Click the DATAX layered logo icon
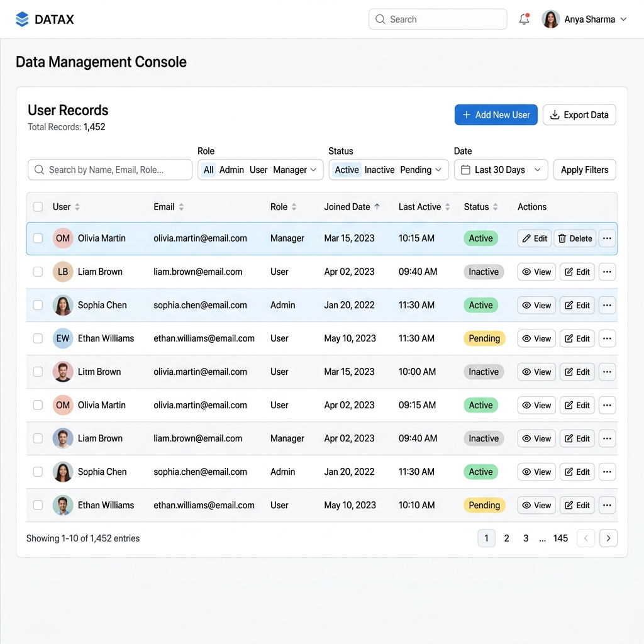Image resolution: width=644 pixels, height=644 pixels. click(x=22, y=19)
